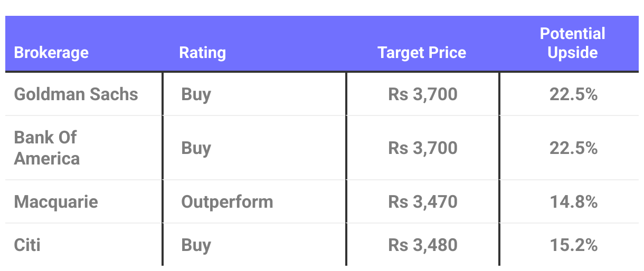Click Bank Of America Rs 3,700 target
This screenshot has width=644, height=271.
[x=423, y=148]
